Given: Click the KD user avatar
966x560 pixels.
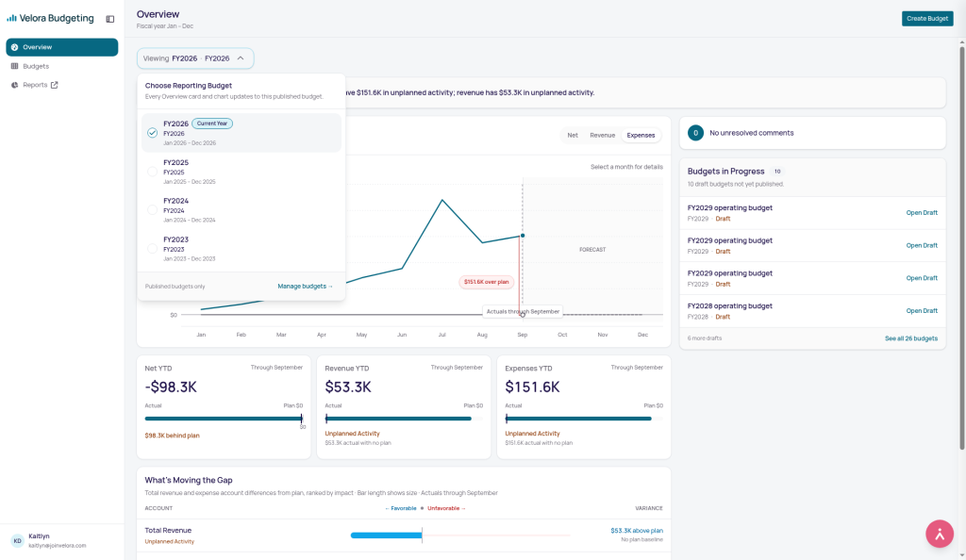Looking at the screenshot, I should click(x=17, y=541).
